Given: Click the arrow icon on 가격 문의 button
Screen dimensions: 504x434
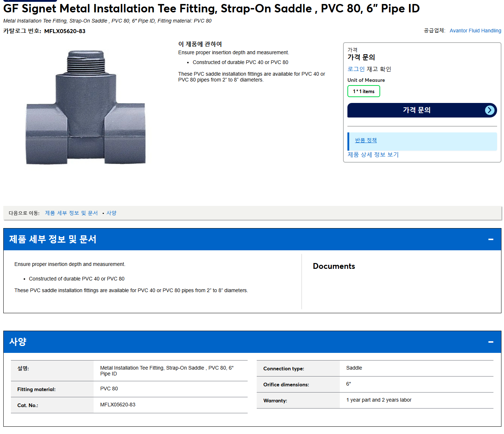Looking at the screenshot, I should (x=490, y=110).
